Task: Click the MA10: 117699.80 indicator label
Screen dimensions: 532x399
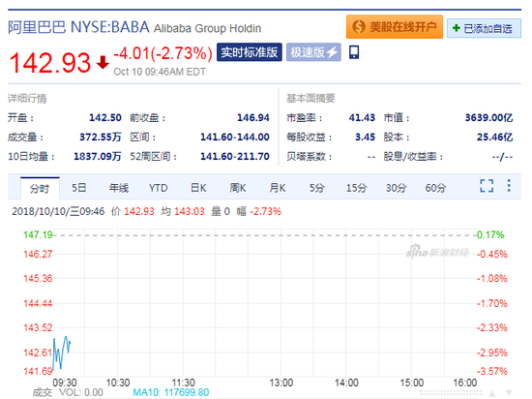Action: click(x=171, y=392)
